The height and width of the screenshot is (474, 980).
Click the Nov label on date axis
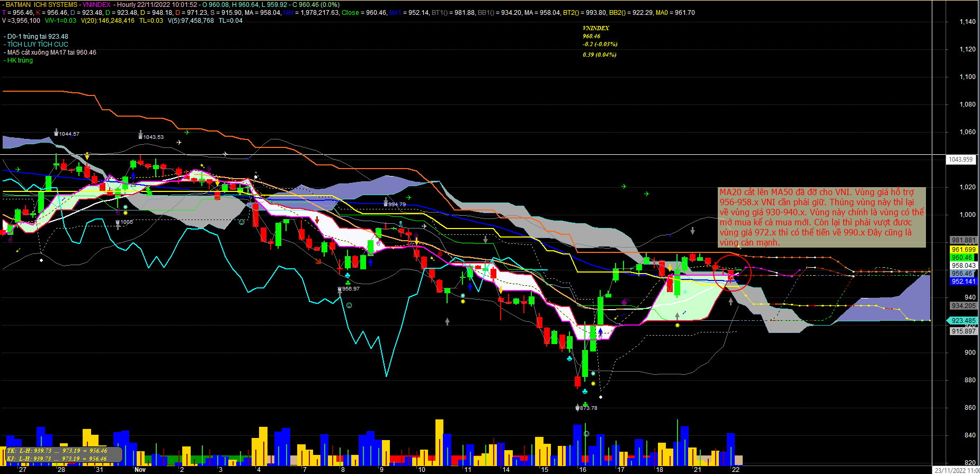coord(140,470)
